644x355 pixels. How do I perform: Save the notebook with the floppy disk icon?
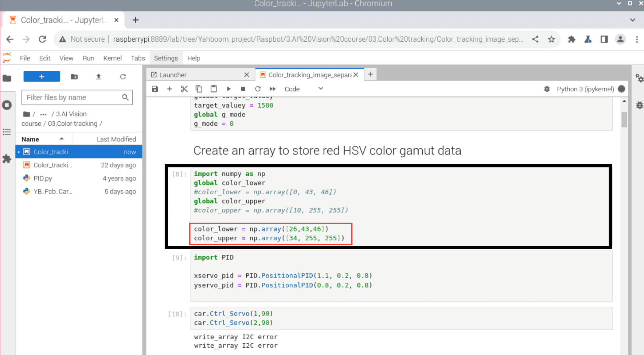(x=155, y=89)
